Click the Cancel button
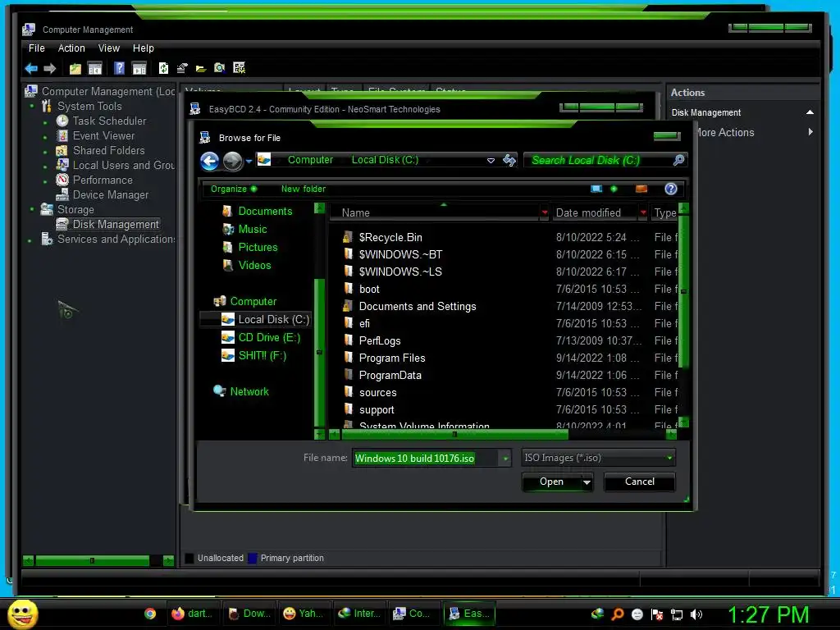This screenshot has height=630, width=840. (640, 482)
